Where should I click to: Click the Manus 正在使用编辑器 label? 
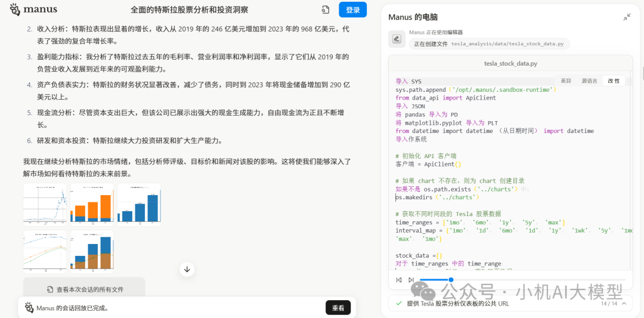436,32
